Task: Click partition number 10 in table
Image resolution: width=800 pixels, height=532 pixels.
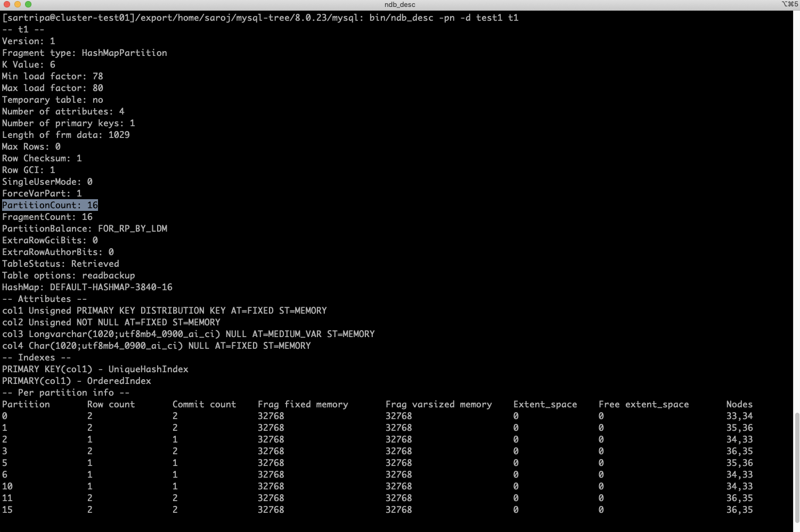Action: click(7, 486)
